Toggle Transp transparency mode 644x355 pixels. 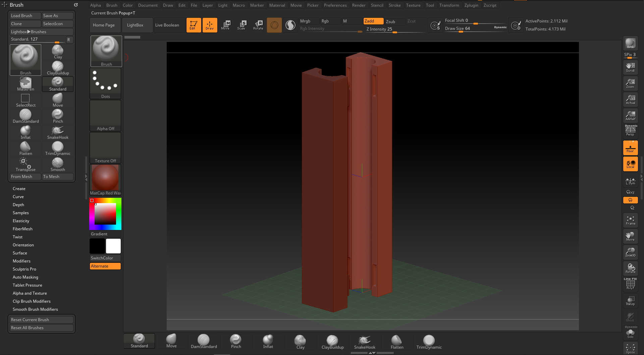click(x=630, y=300)
